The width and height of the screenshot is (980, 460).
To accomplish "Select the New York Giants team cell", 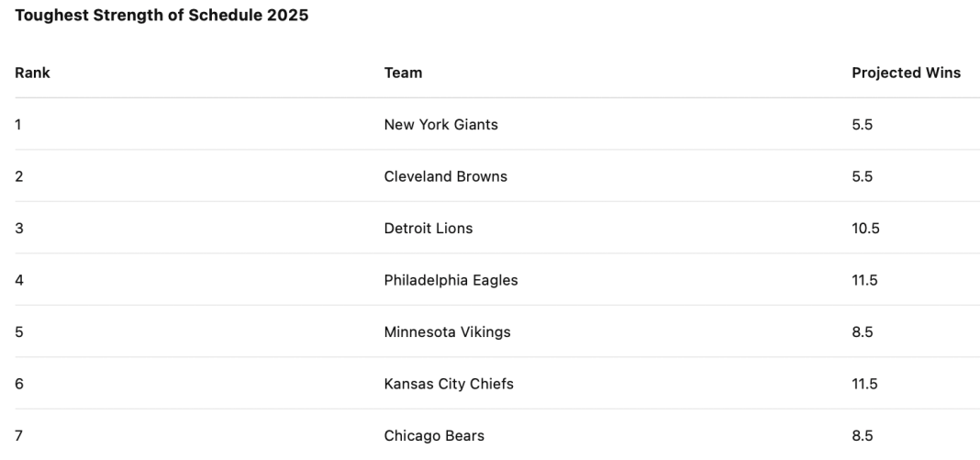I will 440,124.
